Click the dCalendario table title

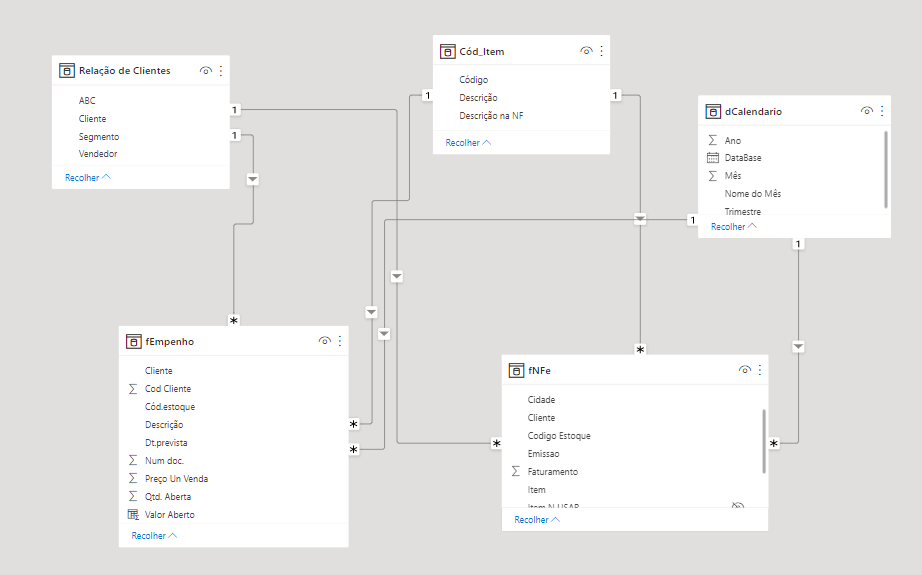pos(753,112)
